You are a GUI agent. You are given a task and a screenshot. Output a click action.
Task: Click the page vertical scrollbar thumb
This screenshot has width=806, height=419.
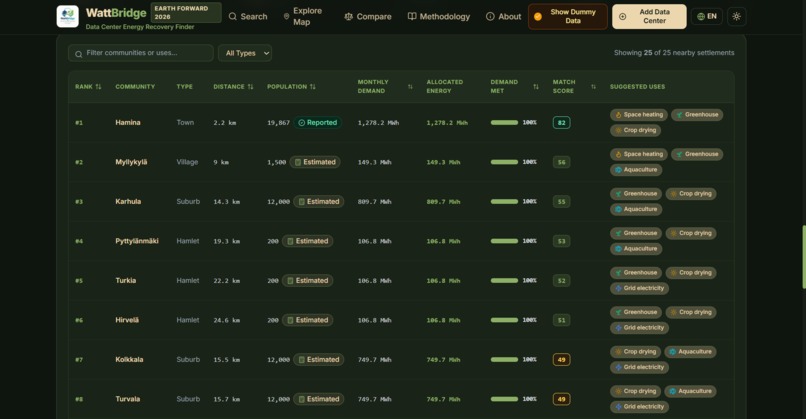click(x=803, y=257)
